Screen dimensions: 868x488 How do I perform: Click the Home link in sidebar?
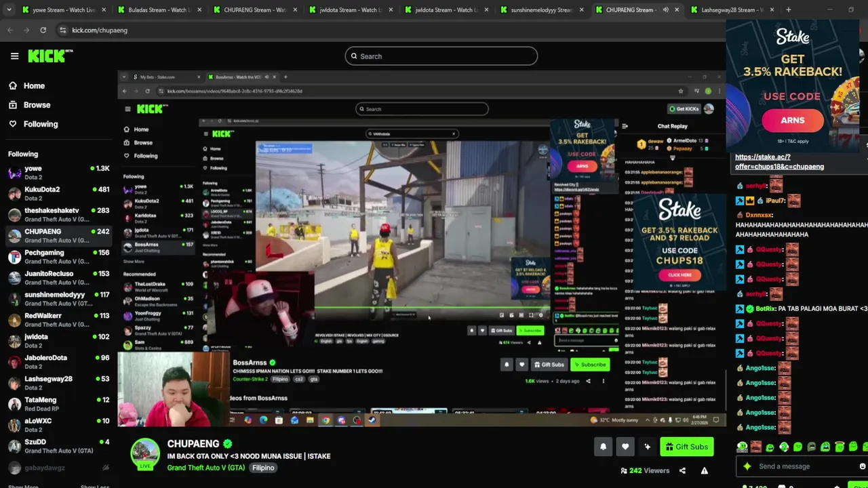coord(34,86)
